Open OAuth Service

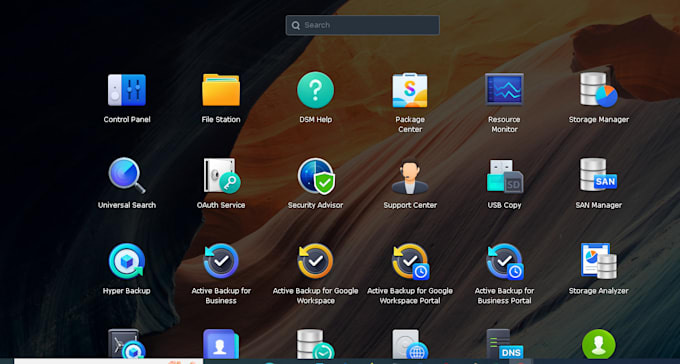coord(222,175)
